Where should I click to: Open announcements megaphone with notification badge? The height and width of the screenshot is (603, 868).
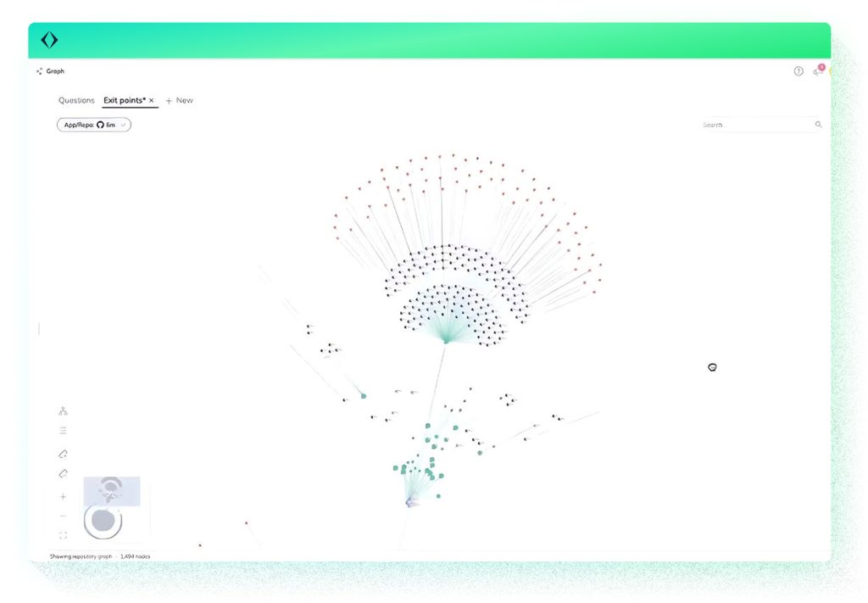click(817, 71)
